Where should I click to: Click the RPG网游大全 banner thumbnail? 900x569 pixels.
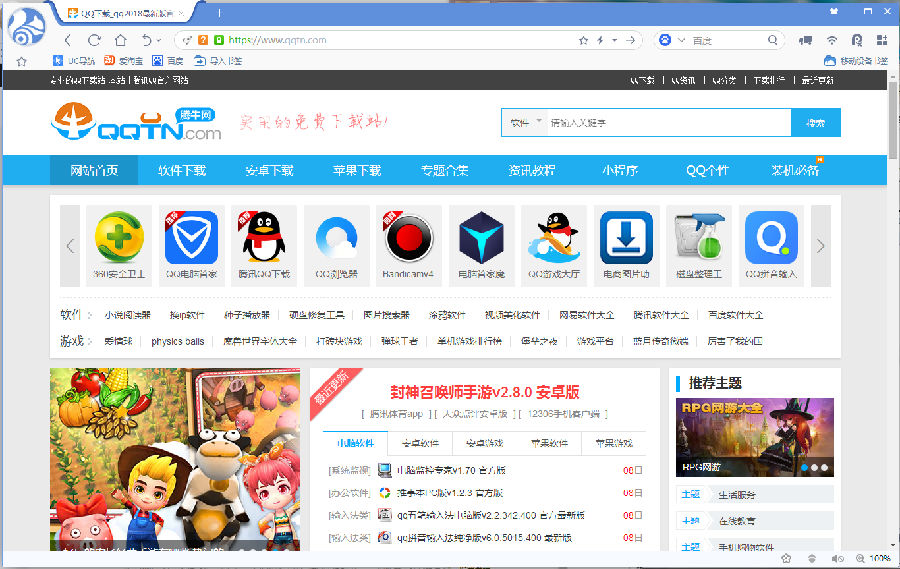coord(754,437)
